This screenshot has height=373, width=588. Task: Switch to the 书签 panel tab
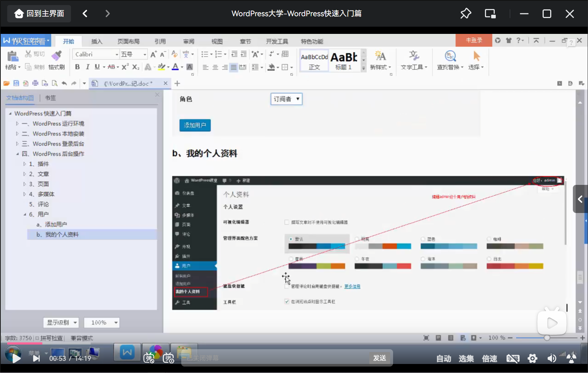tap(50, 98)
